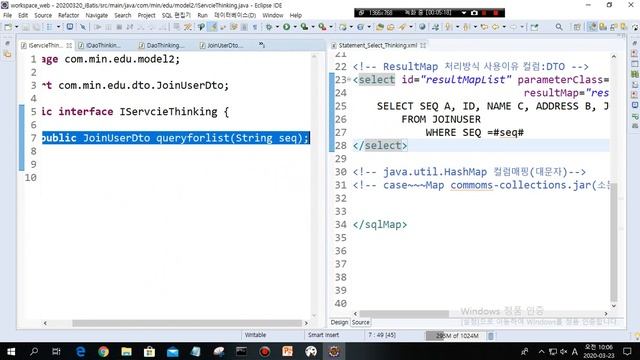
Task: Open the File menu
Action: [x=7, y=16]
